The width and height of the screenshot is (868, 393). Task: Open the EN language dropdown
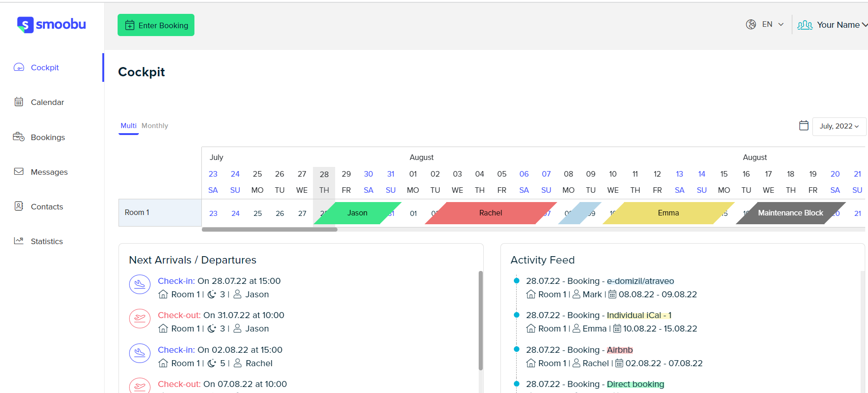773,25
